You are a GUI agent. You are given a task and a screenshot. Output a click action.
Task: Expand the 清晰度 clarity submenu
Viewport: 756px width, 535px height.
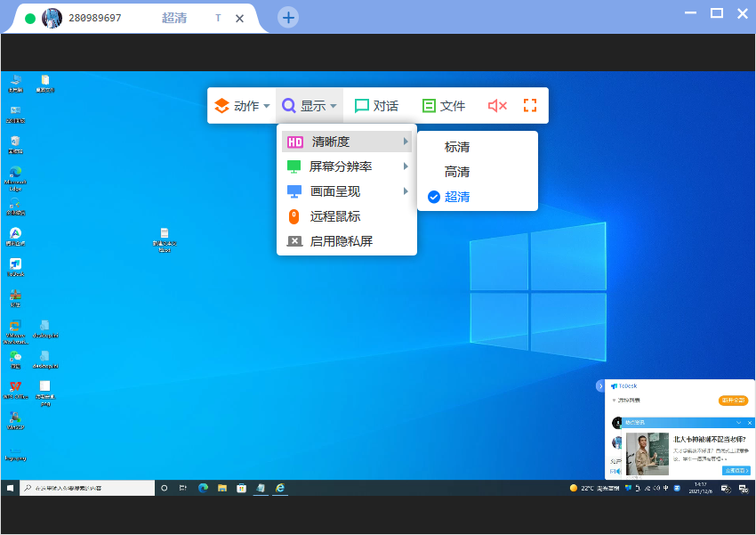pos(347,142)
